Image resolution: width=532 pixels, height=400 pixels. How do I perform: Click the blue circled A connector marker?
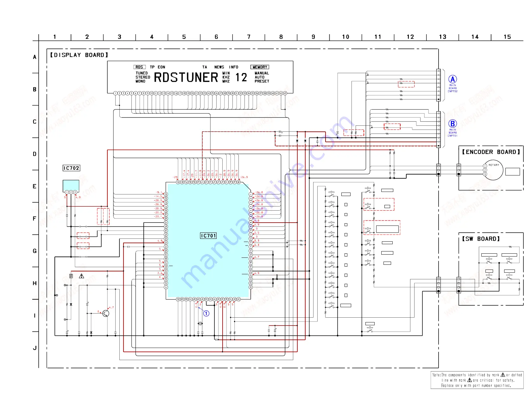(453, 79)
